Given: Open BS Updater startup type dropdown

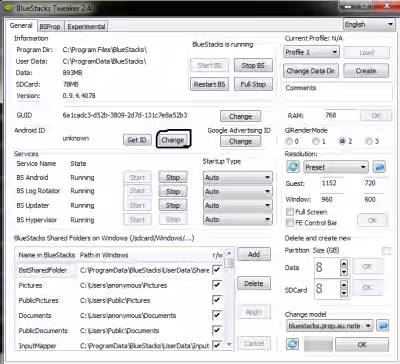Looking at the screenshot, I should coord(238,205).
